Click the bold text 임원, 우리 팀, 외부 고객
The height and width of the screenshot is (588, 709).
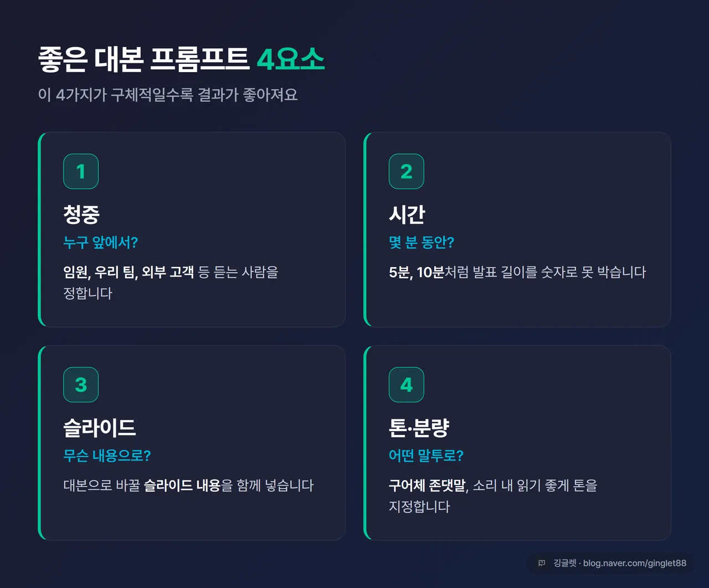129,272
